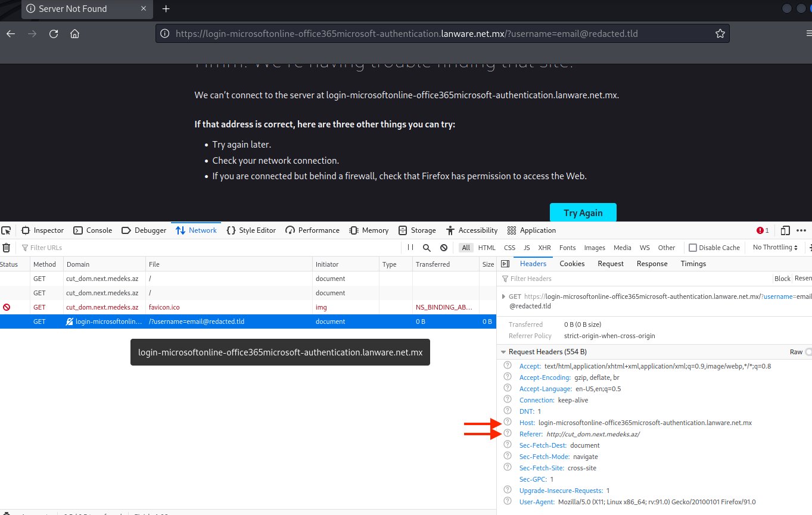Go to the browser home page
Viewport: 812px width, 515px height.
tap(74, 33)
